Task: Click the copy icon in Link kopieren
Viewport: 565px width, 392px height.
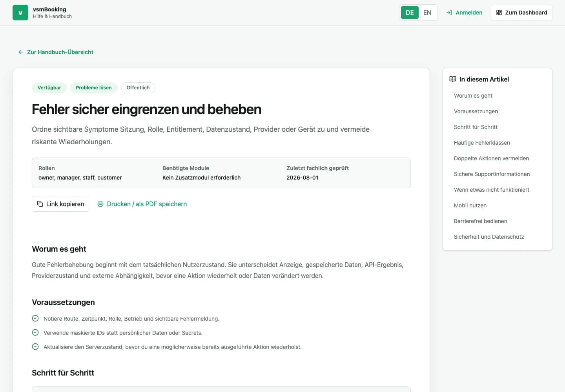Action: 40,204
